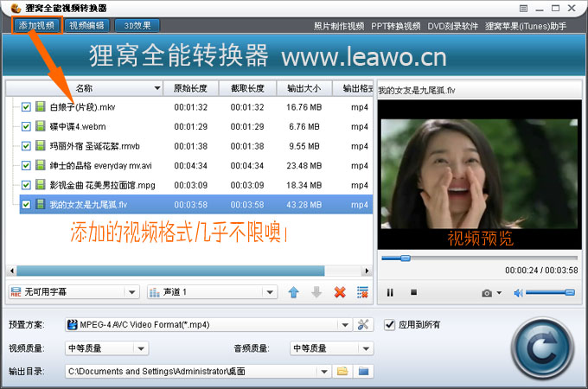Uncheck 玛丽外宿 圣诞花絮.rmvb checkbox
The height and width of the screenshot is (389, 588).
coord(26,146)
